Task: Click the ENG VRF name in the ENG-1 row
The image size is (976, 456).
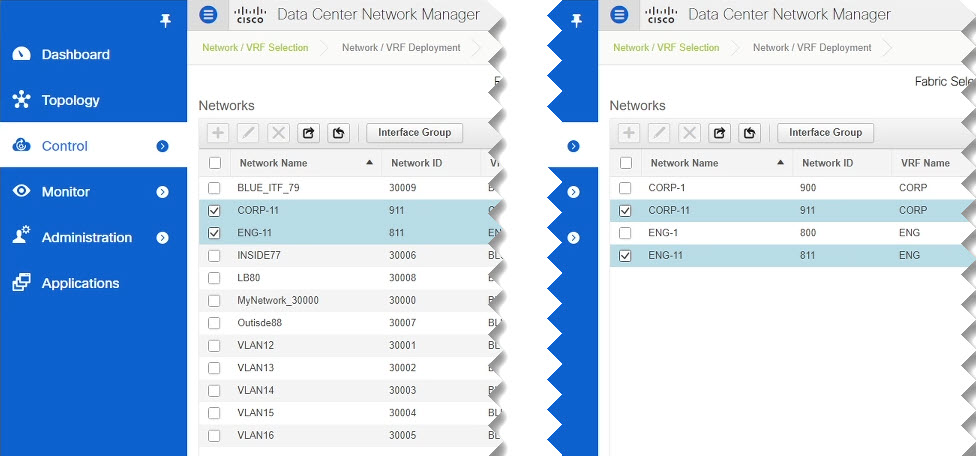Action: tap(909, 233)
